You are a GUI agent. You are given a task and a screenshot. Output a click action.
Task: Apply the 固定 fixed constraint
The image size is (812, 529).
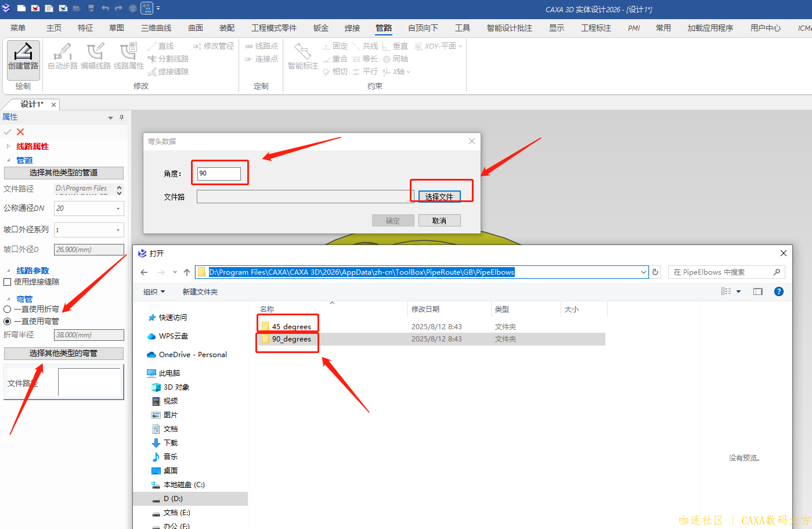pos(335,46)
